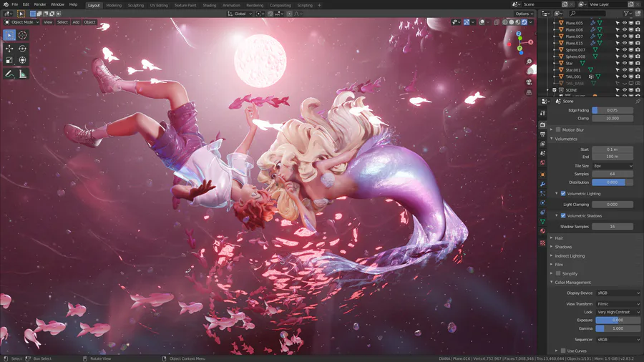Open the Texture properties tab
This screenshot has width=644, height=362.
(x=542, y=243)
